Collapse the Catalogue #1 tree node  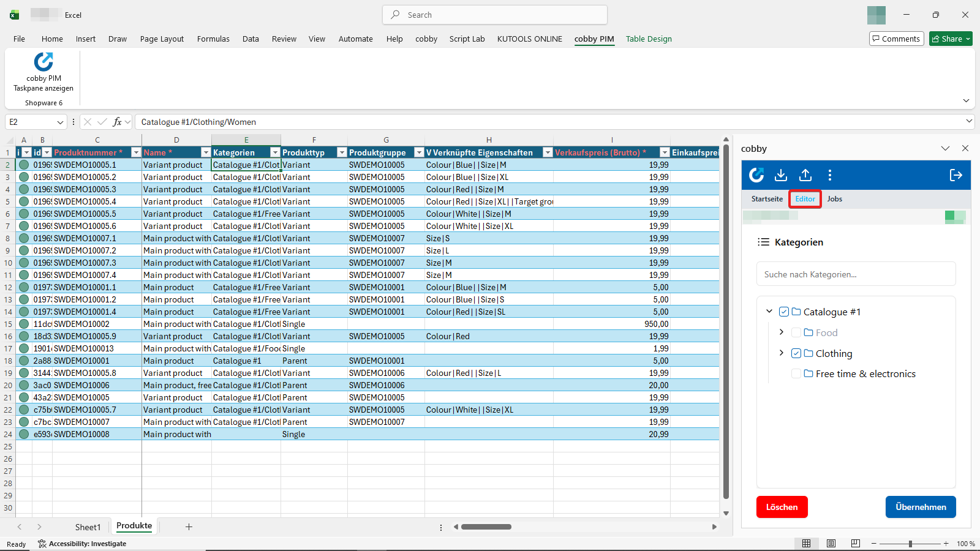point(770,311)
